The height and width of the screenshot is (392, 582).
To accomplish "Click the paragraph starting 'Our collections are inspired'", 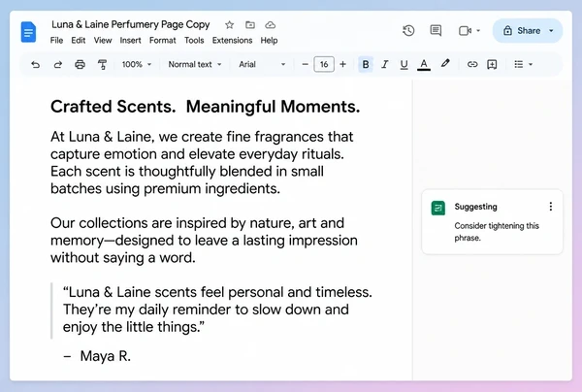I will pyautogui.click(x=204, y=241).
